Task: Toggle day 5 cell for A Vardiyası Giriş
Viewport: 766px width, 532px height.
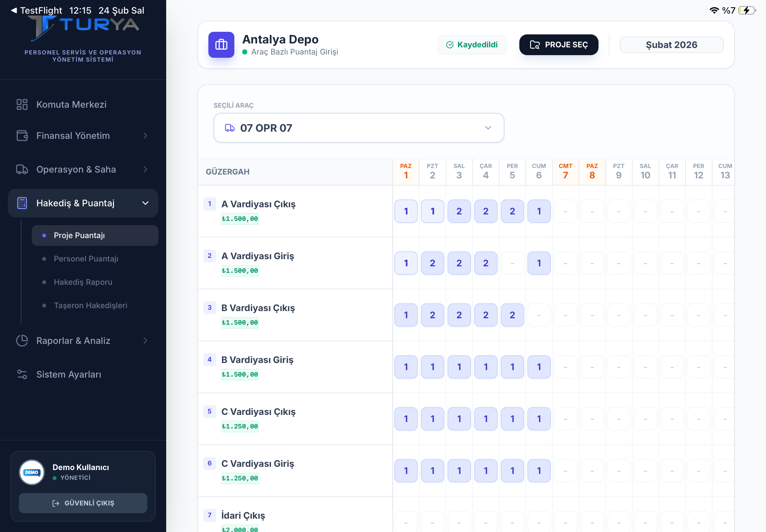Action: (512, 263)
